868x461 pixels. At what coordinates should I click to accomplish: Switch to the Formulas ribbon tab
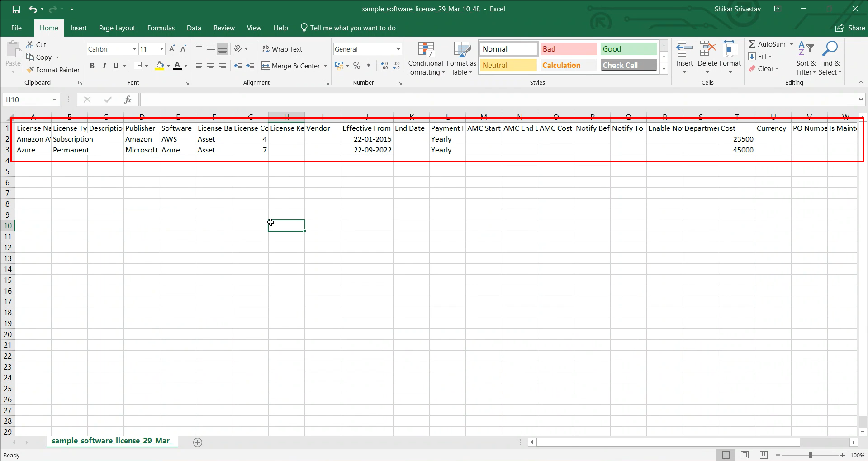pos(161,28)
